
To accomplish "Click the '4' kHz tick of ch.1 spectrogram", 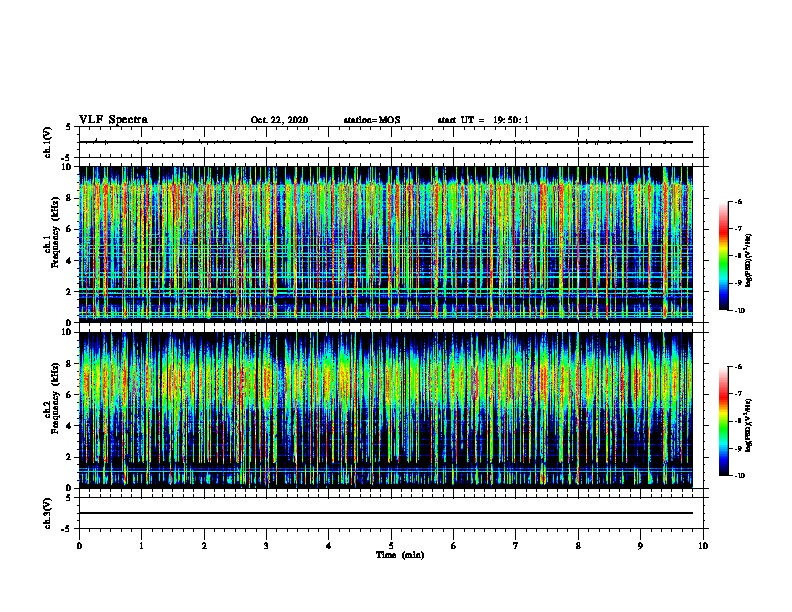I will (x=69, y=261).
